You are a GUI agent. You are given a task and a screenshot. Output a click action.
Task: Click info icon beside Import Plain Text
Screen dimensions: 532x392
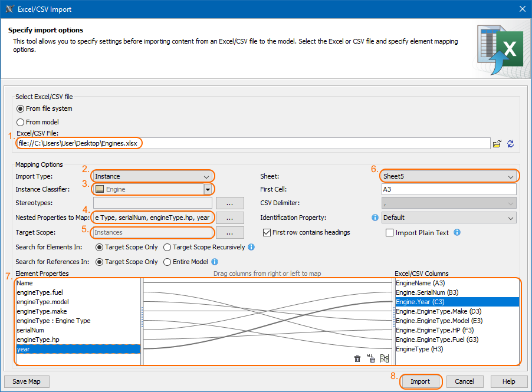point(457,232)
